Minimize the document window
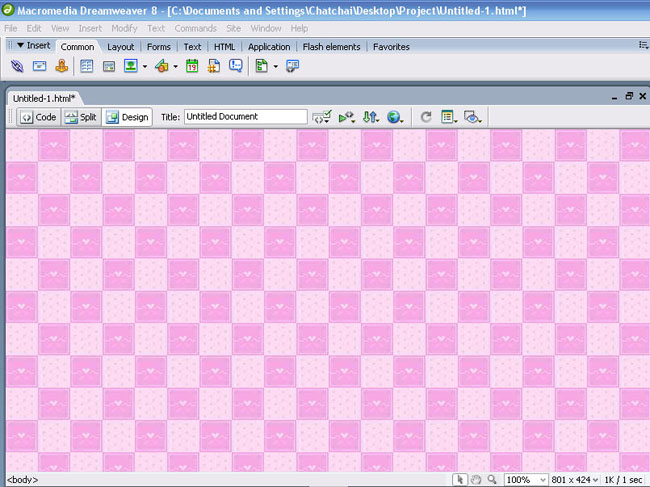This screenshot has width=650, height=487. (x=614, y=96)
